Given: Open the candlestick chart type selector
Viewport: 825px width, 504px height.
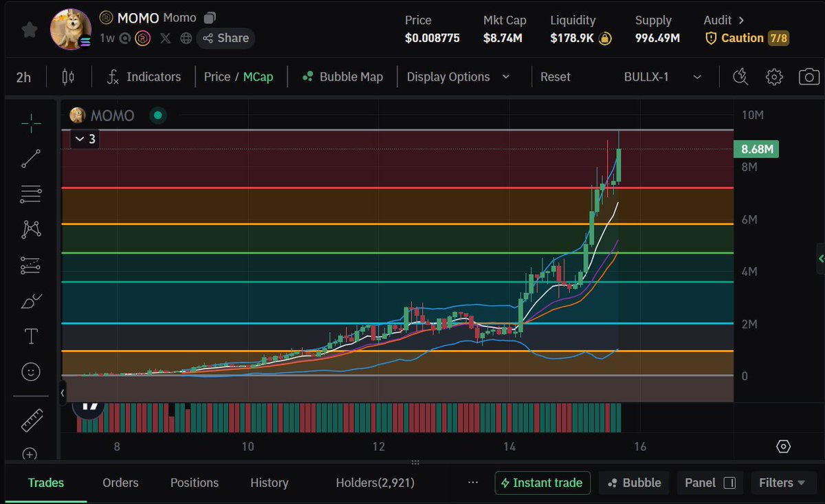Looking at the screenshot, I should pos(68,77).
